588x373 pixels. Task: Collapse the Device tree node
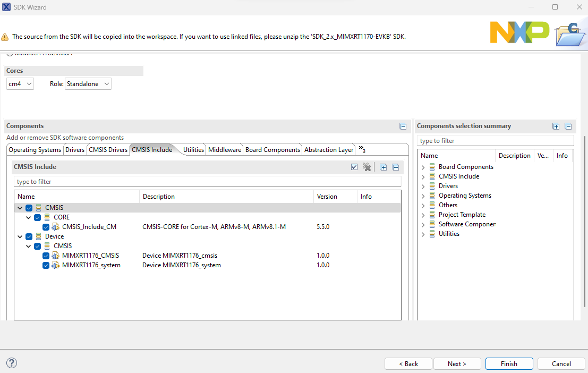coord(20,236)
